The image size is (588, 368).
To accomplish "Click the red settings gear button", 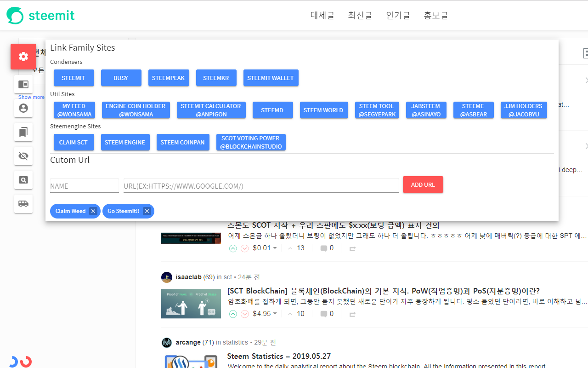I will [23, 57].
